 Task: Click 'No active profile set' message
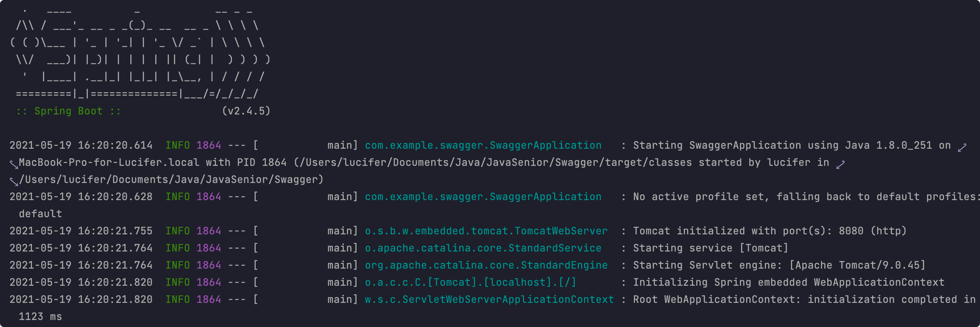tap(699, 197)
